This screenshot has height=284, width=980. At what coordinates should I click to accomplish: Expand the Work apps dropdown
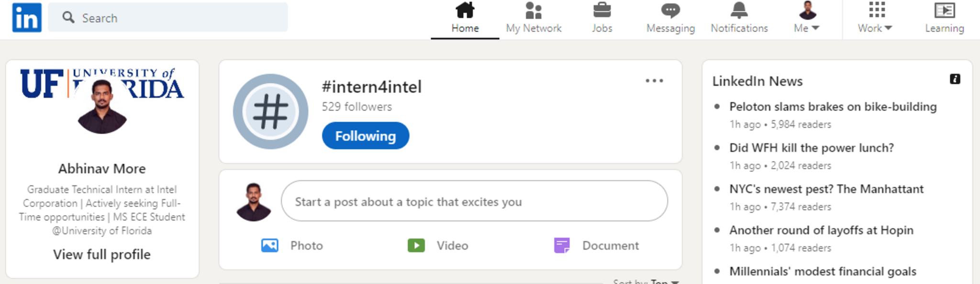pos(875,28)
